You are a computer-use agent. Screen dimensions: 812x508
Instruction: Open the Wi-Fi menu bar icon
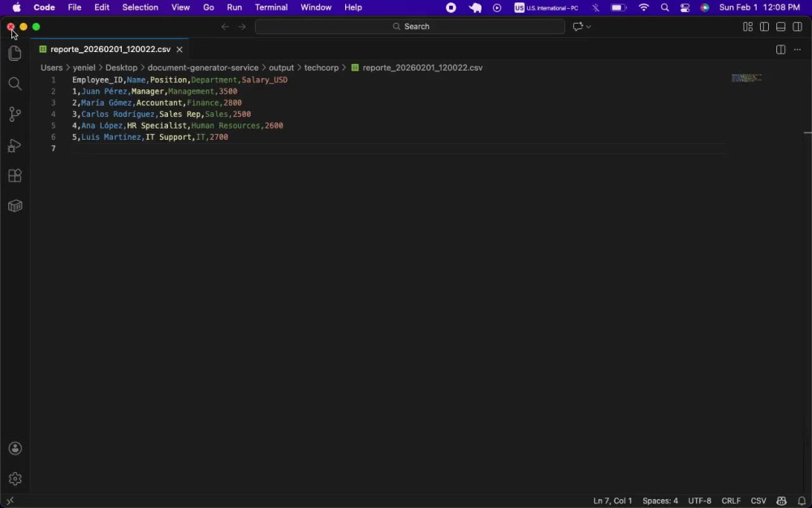644,7
